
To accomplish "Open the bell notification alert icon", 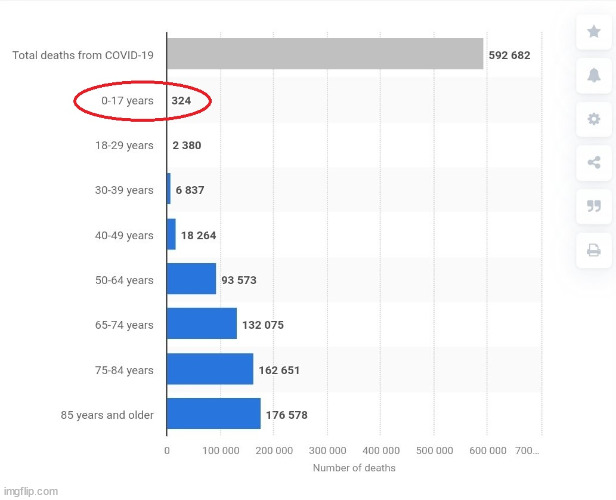I will pyautogui.click(x=594, y=76).
